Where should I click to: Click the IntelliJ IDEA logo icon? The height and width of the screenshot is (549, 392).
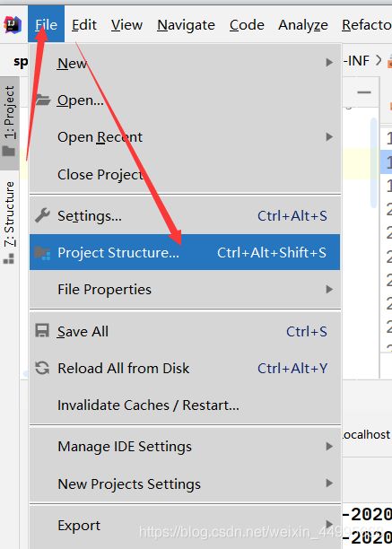[x=13, y=25]
